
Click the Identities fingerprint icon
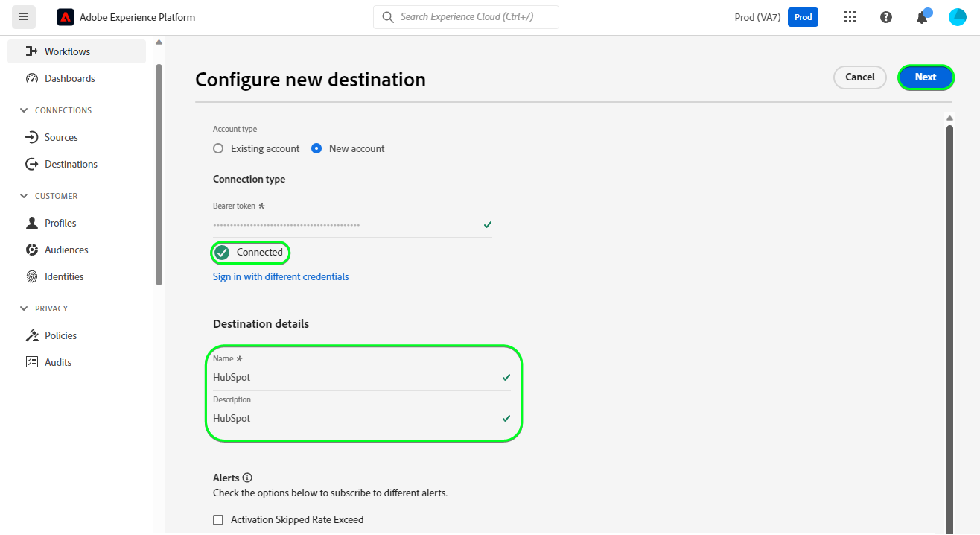pyautogui.click(x=32, y=276)
